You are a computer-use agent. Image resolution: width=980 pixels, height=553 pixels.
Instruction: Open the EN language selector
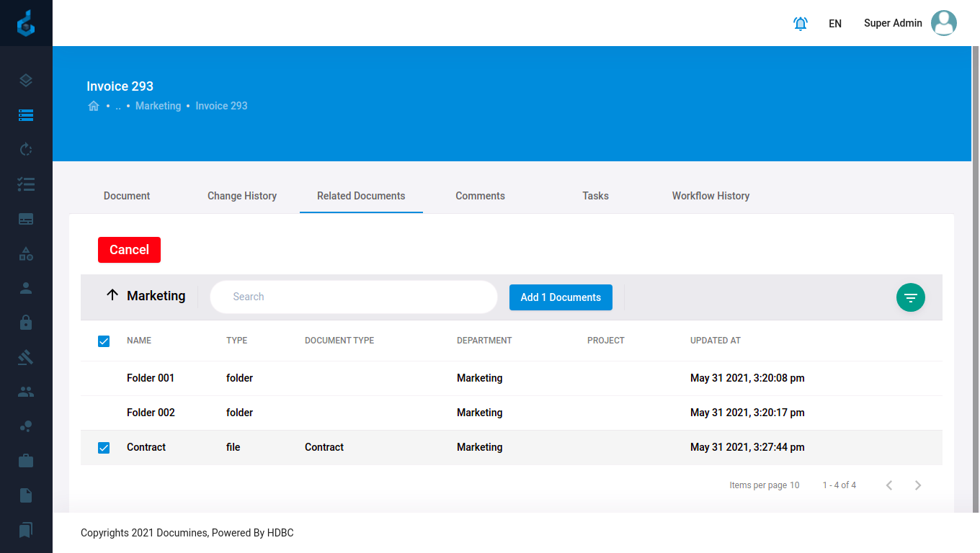point(834,24)
